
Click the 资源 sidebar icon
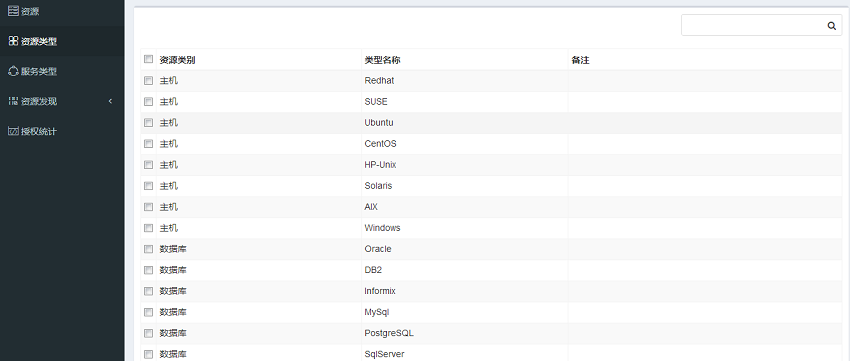pos(13,11)
